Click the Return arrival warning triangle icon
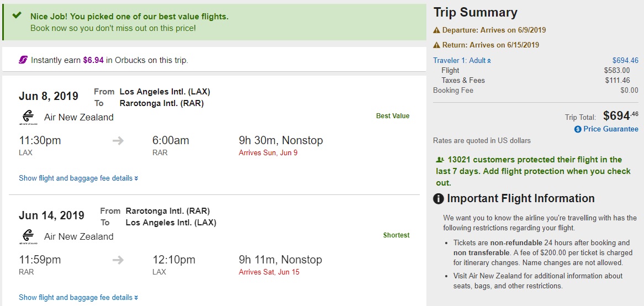The height and width of the screenshot is (306, 644). pos(437,45)
